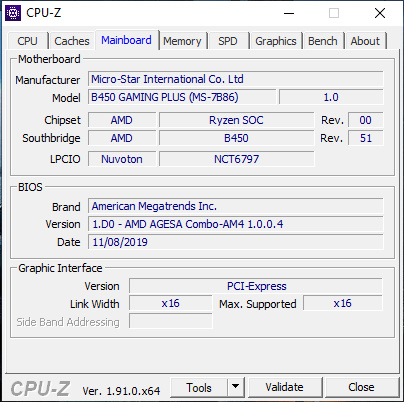View the Graphics tab
Screen dimensions: 404x402
coord(276,41)
